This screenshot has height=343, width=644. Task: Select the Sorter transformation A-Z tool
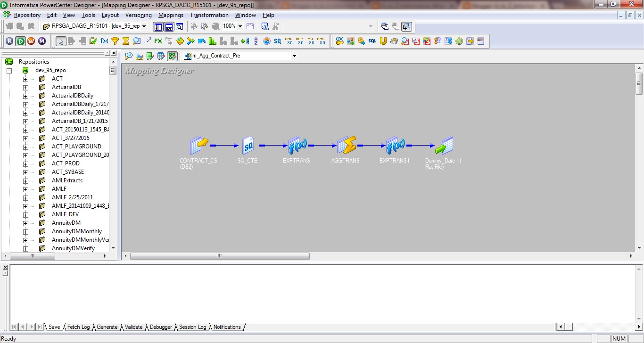256,41
